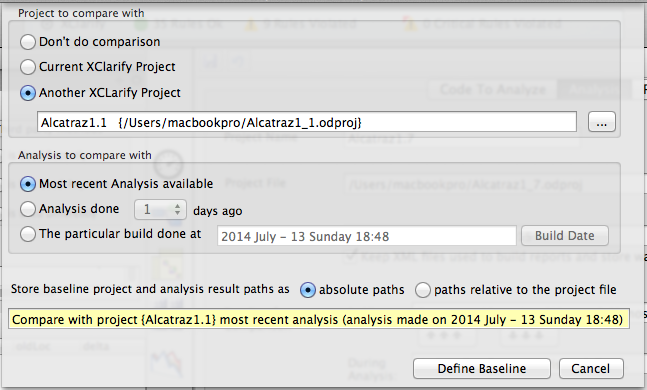Choose the "Analysis done" days ago radio button

28,209
